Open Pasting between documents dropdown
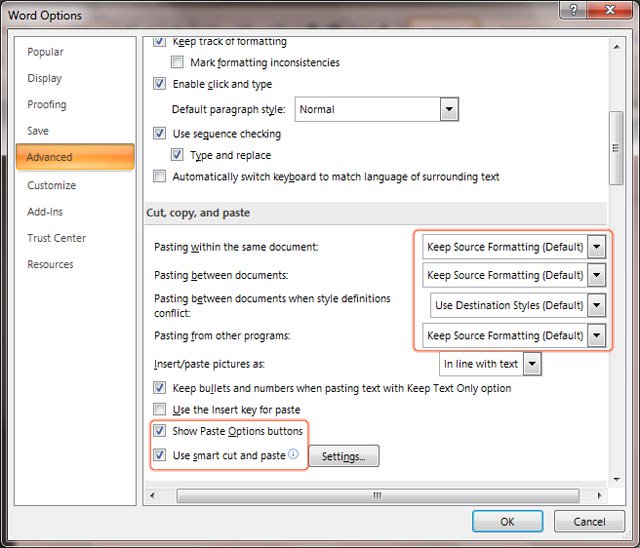The height and width of the screenshot is (548, 640). pos(596,275)
